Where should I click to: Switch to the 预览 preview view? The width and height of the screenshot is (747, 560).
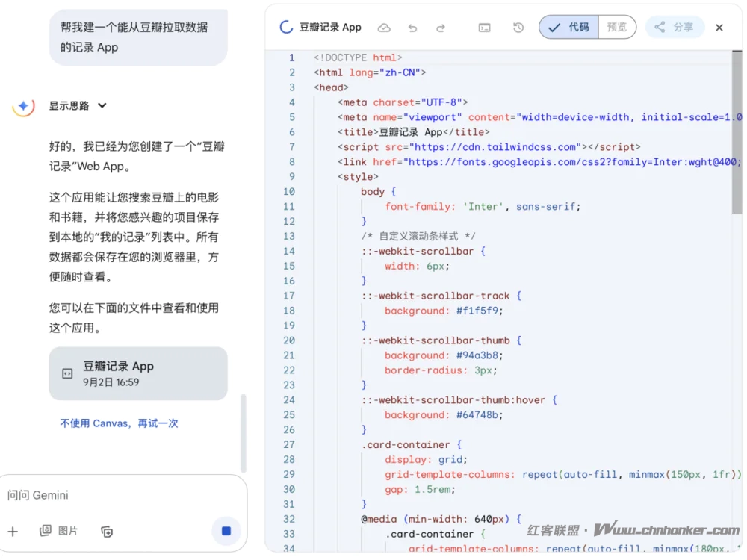pos(617,27)
